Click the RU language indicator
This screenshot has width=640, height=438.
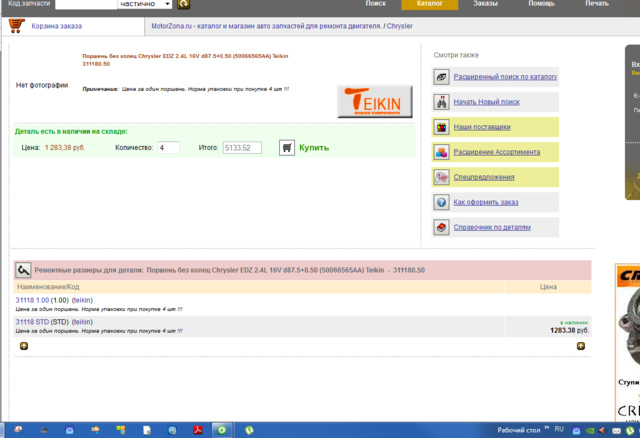point(559,429)
